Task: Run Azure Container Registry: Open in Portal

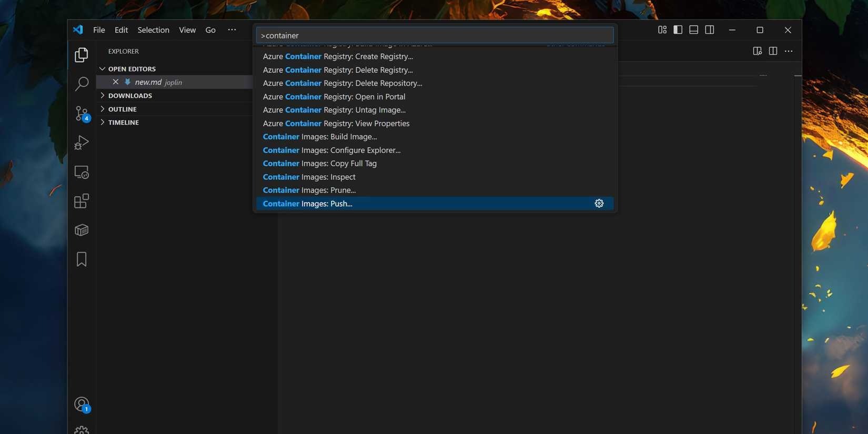Action: 435,96
